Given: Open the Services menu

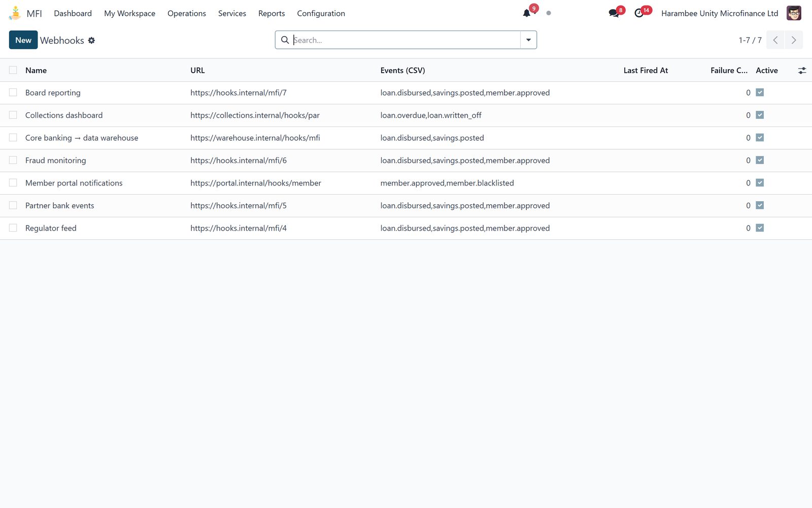Looking at the screenshot, I should pos(232,13).
